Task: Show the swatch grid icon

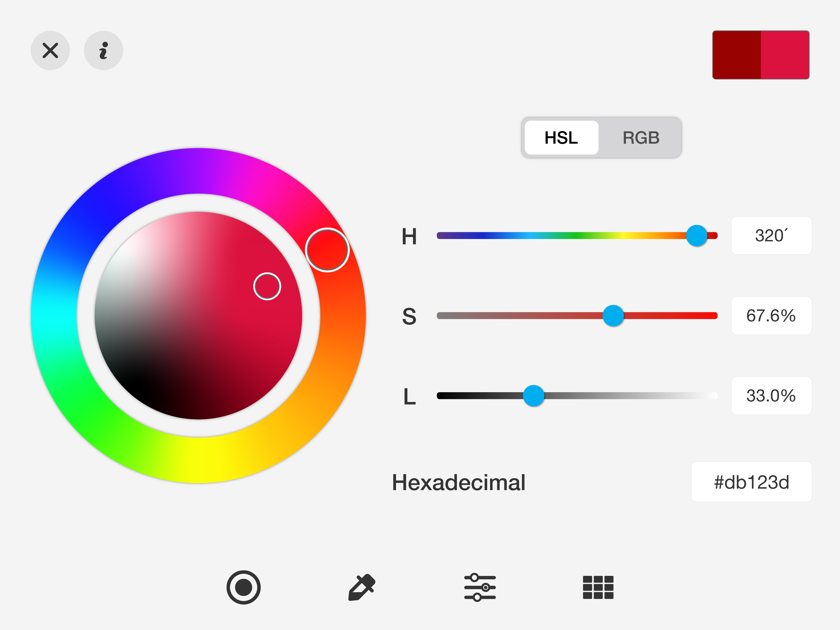Action: click(x=598, y=587)
